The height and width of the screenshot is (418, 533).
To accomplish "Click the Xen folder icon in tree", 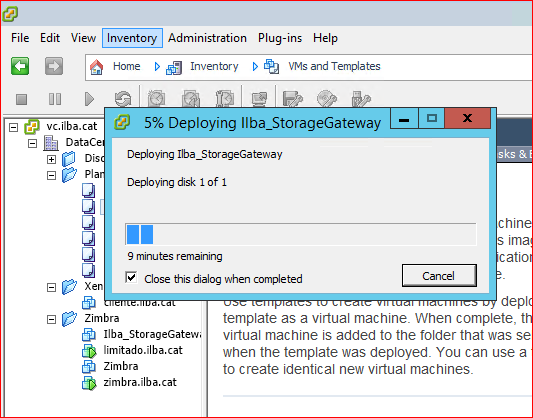I will 69,287.
